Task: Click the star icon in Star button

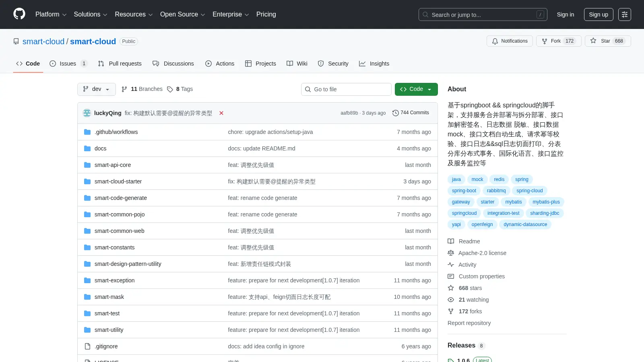Action: 593,41
